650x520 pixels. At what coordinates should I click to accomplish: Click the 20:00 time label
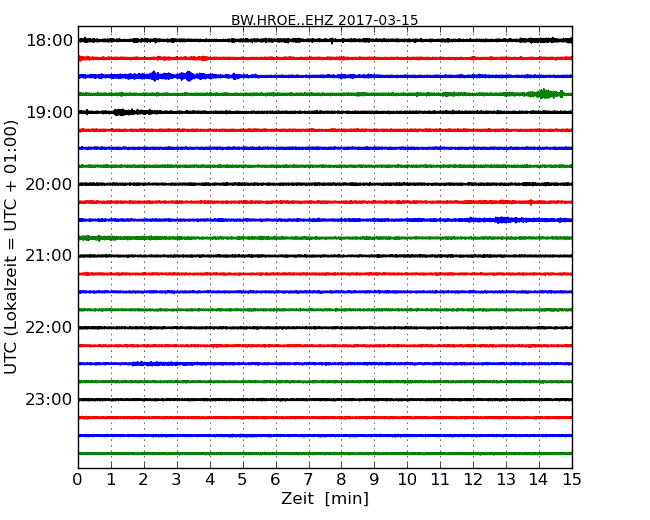coord(49,184)
